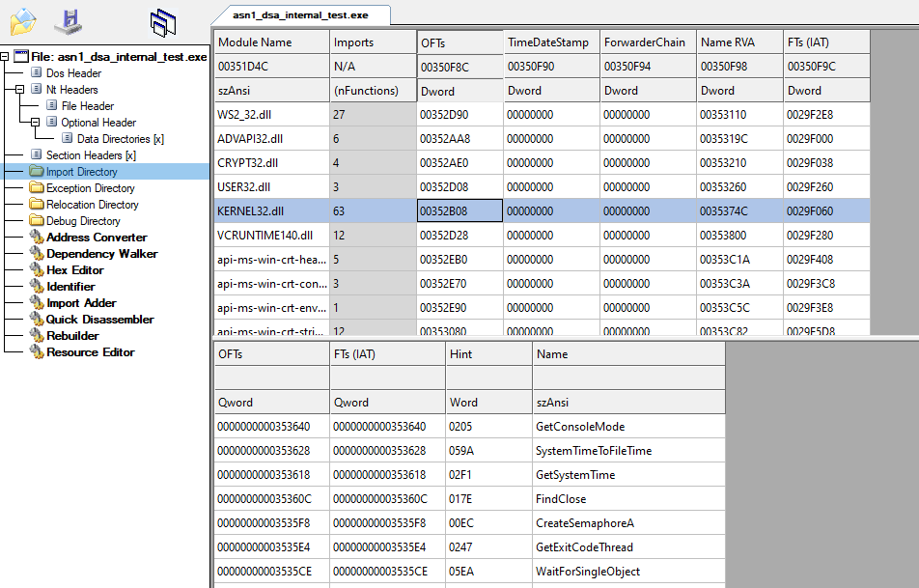Switch to the asn1_dsa_internal_test.exe tab

pyautogui.click(x=301, y=14)
